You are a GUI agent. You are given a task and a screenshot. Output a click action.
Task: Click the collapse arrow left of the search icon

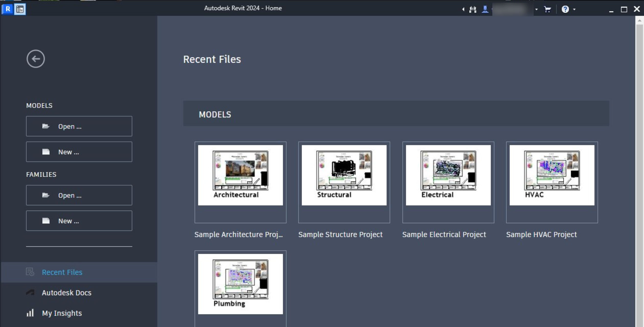coord(463,9)
